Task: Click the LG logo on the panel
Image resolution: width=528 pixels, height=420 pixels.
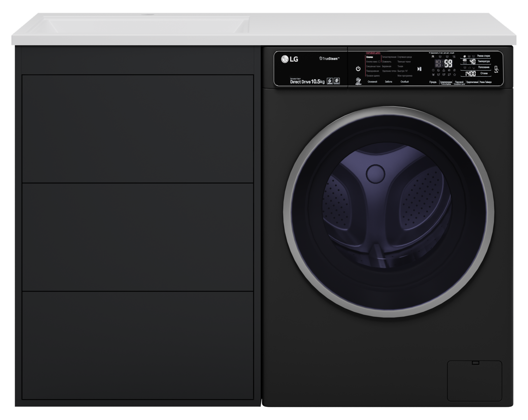Action: [x=289, y=59]
